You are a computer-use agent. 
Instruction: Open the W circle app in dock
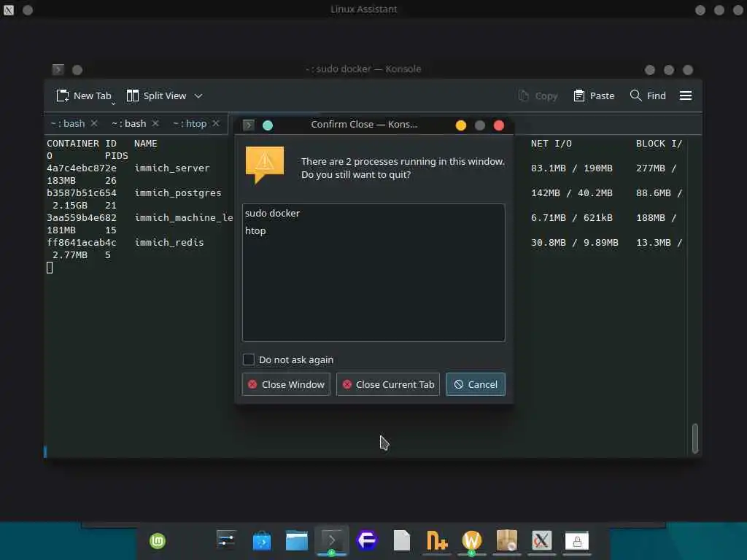472,540
